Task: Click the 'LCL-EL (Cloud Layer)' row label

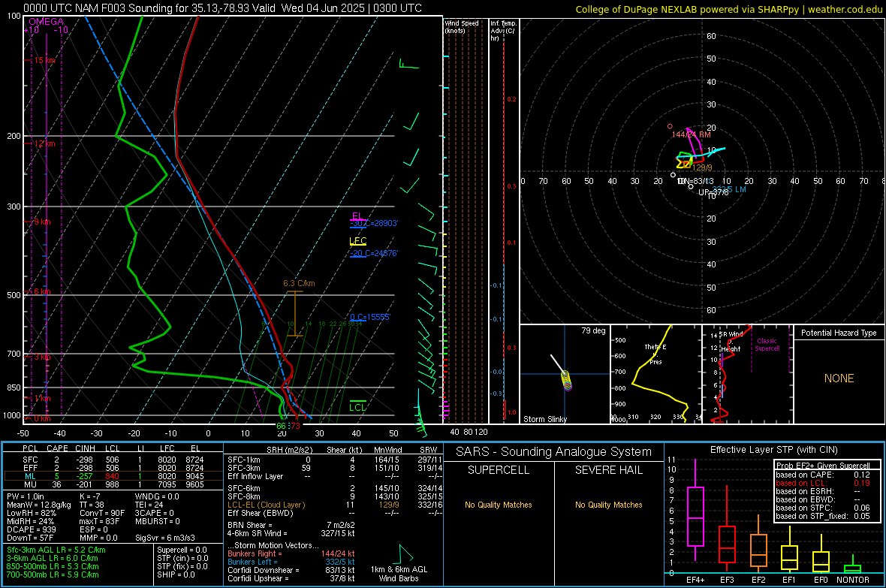Action: coord(266,505)
